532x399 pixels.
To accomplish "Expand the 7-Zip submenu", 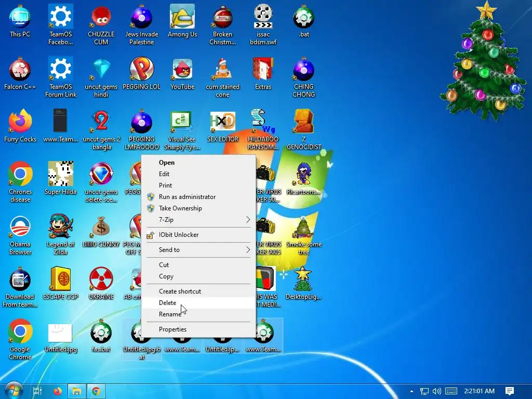I will [x=198, y=220].
